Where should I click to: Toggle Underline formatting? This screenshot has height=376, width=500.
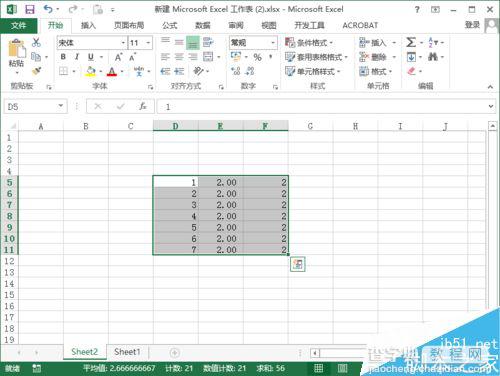91,57
